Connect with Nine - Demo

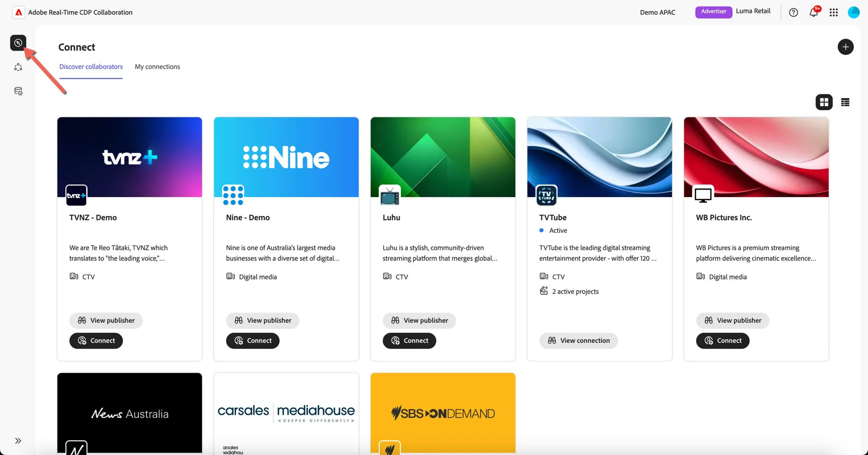(x=253, y=340)
